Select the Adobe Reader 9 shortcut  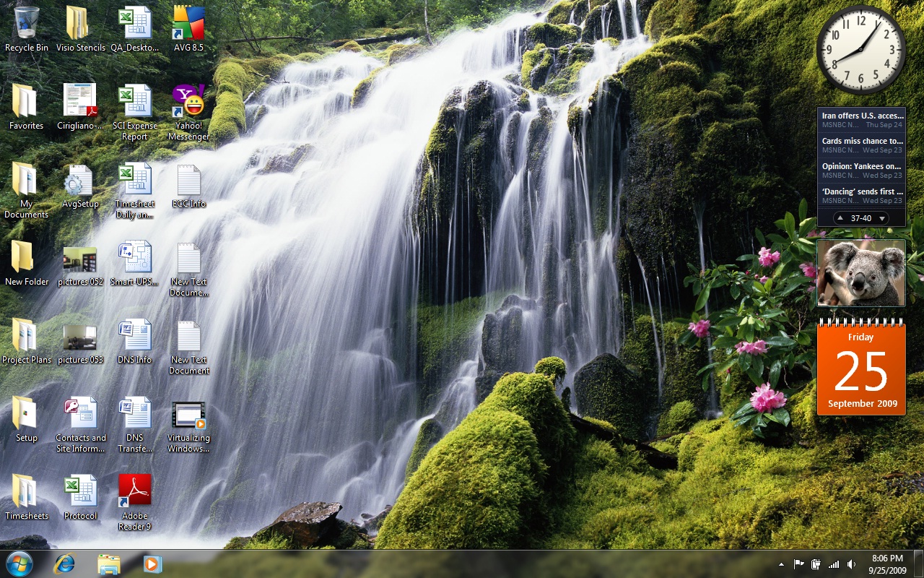point(135,493)
